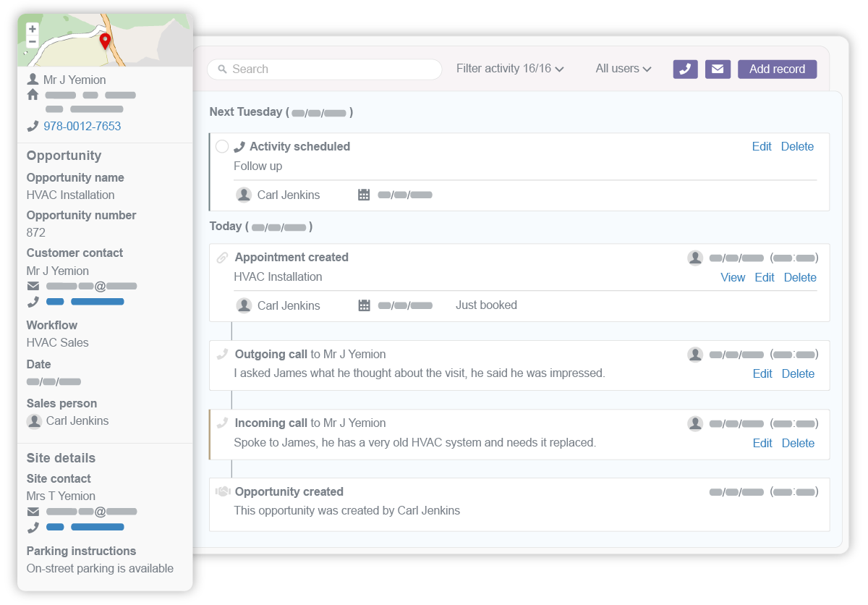Screen dimensions: 868x605
Task: Click the Add record button
Action: [x=777, y=69]
